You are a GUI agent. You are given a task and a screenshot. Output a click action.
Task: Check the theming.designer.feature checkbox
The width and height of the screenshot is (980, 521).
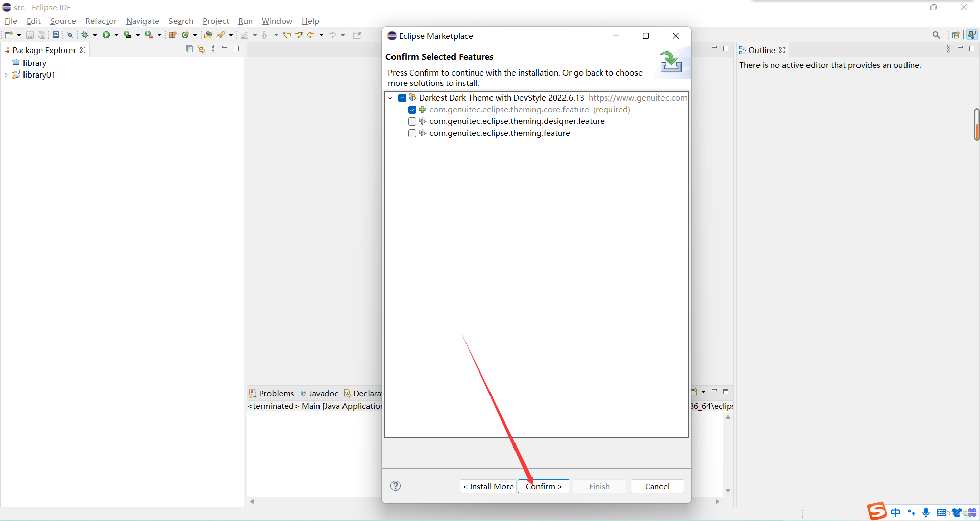click(x=412, y=121)
